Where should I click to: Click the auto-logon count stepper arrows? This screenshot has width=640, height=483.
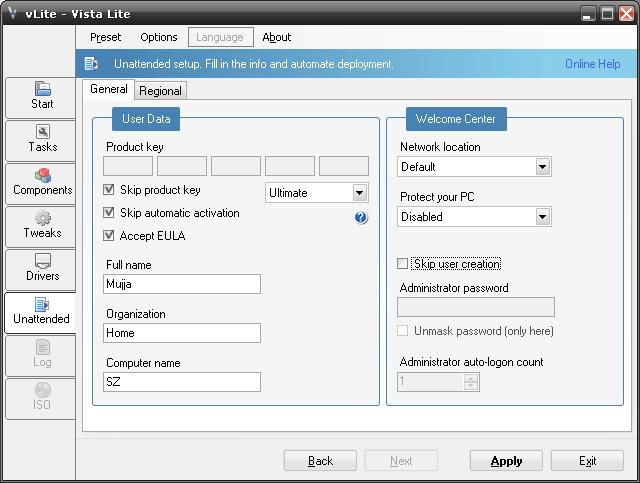471,382
